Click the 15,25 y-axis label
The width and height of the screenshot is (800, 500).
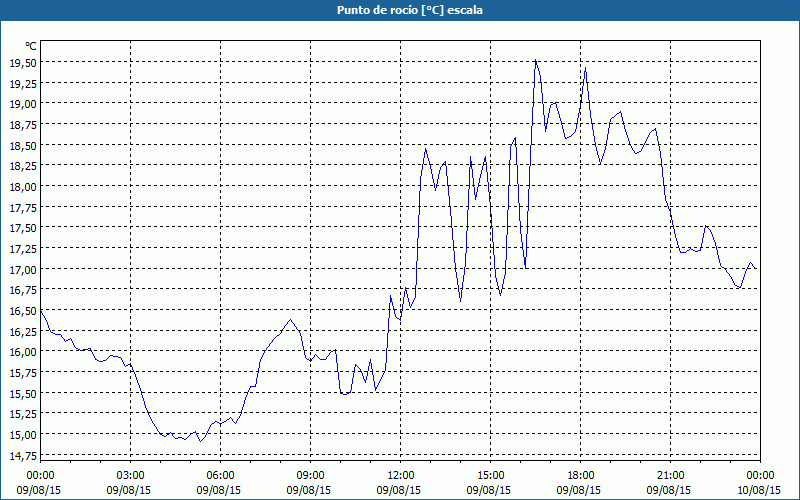click(23, 414)
